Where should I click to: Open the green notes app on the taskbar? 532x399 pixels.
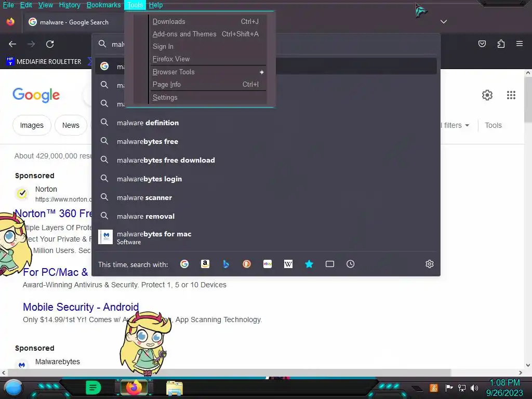(94, 388)
